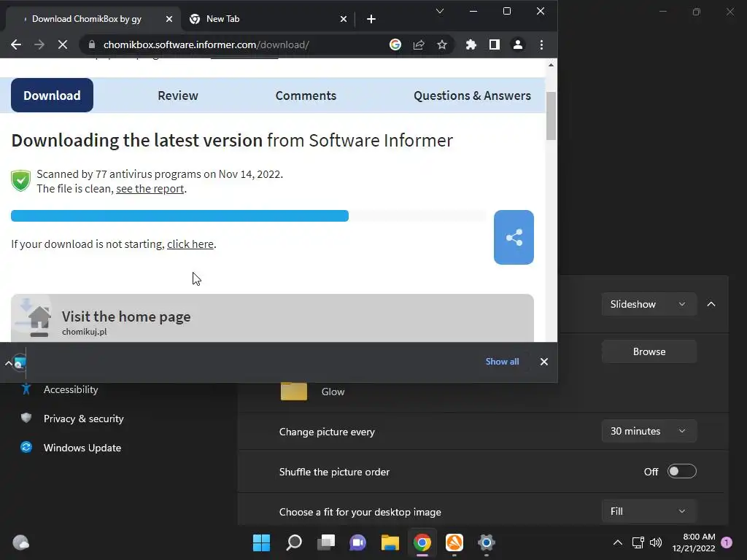Toggle Shuffle the picture order switch

click(682, 472)
